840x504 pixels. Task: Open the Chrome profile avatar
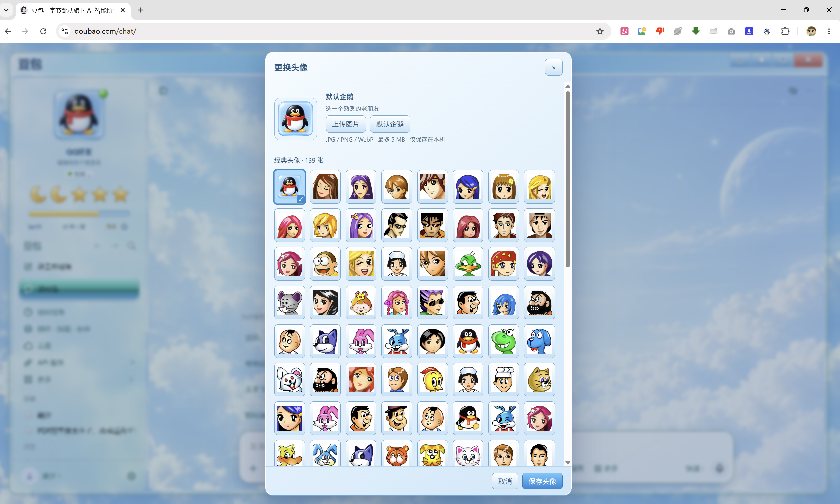[x=811, y=31]
